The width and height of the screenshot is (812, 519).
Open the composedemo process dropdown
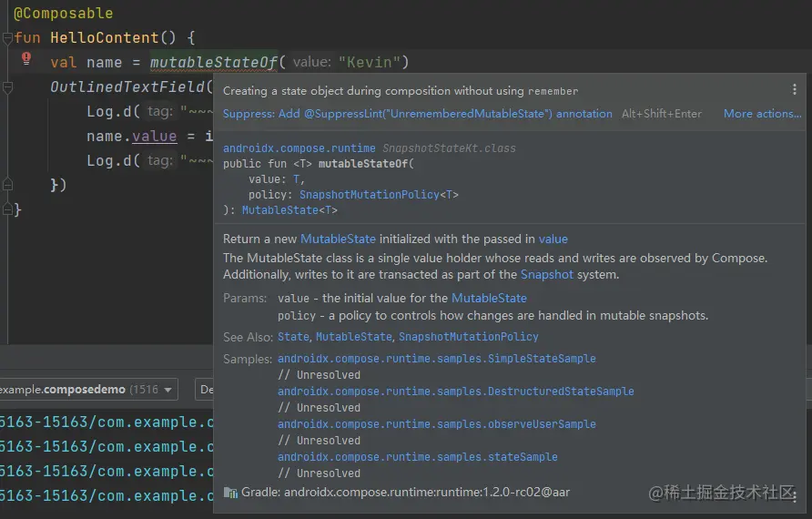pos(86,390)
